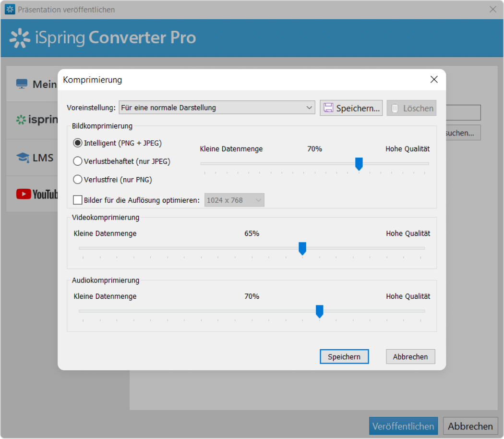Screen dimensions: 504x439
Task: Select the iSpring cloud tab in sidebar
Action: (32, 120)
